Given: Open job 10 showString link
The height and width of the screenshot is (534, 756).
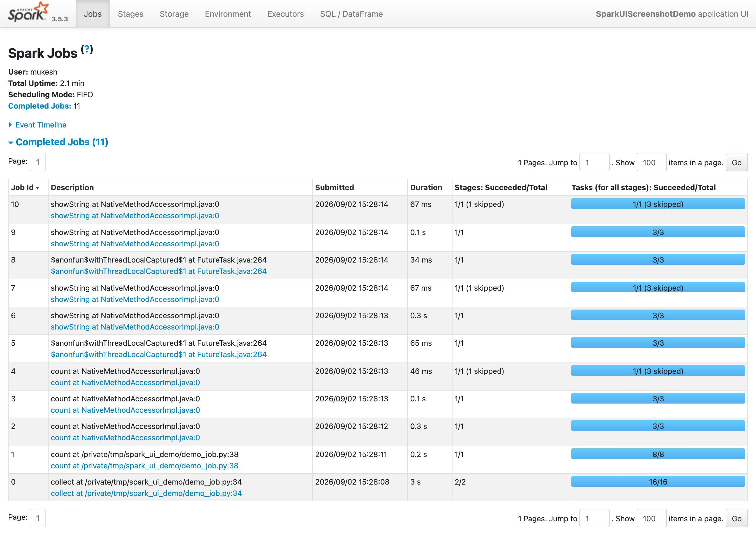Looking at the screenshot, I should click(135, 216).
